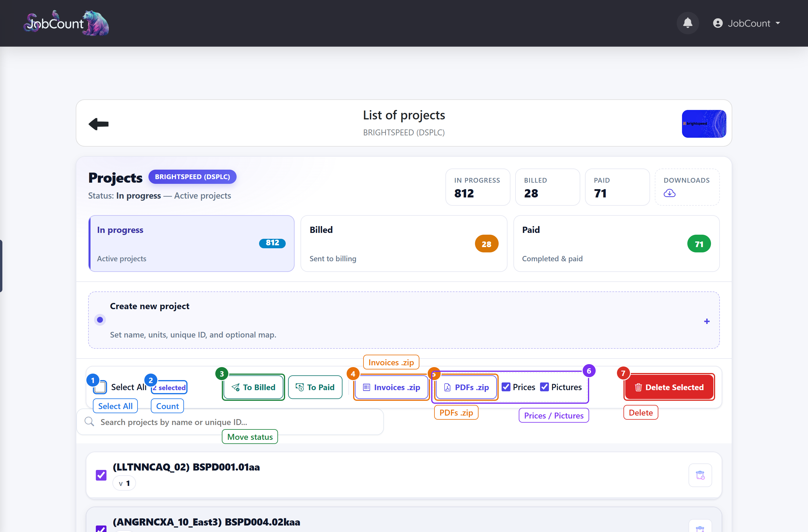Image resolution: width=808 pixels, height=532 pixels.
Task: Click the To Billed button
Action: click(x=253, y=387)
